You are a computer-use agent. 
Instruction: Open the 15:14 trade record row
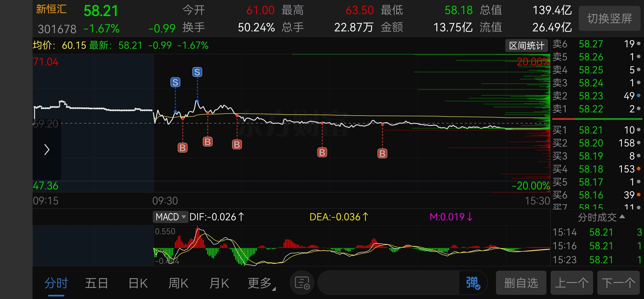pos(597,232)
